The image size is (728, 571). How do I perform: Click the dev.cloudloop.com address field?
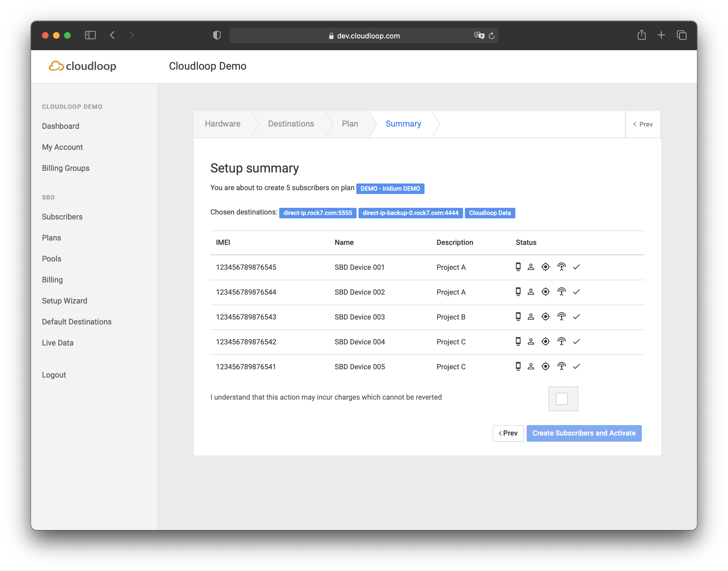(x=364, y=36)
